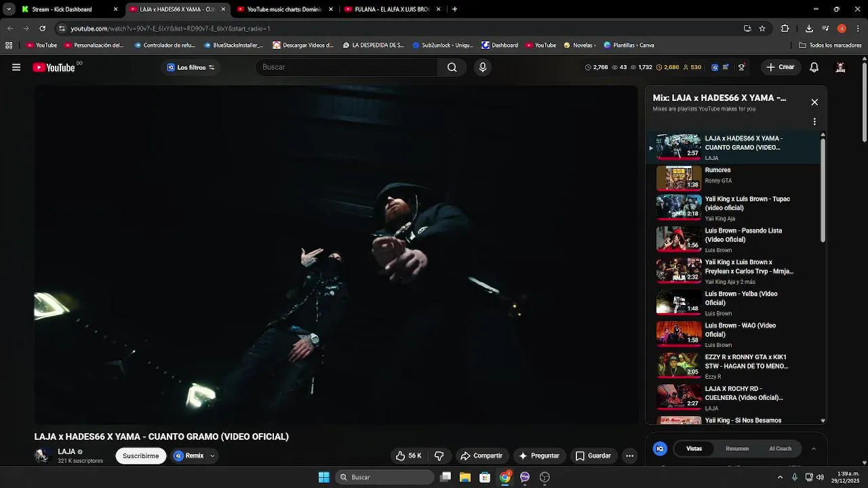Viewport: 868px width, 488px height.
Task: Click the Guardar button
Action: (593, 456)
